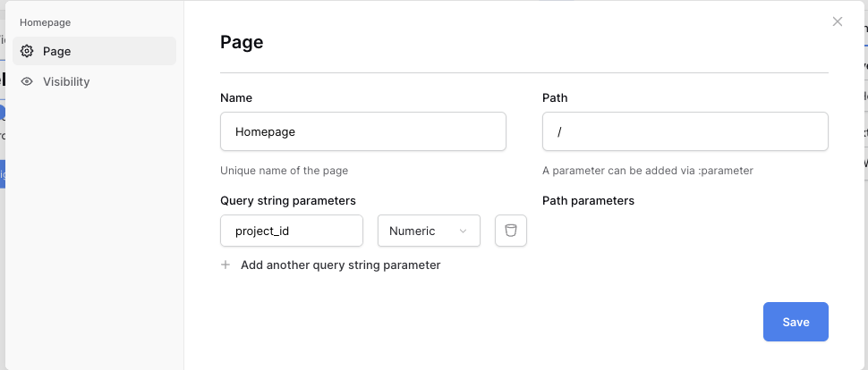Click the Query string parameters label

tap(287, 201)
